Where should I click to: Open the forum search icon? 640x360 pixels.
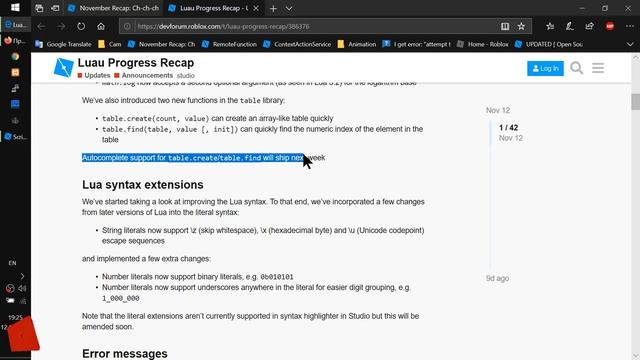[x=576, y=68]
